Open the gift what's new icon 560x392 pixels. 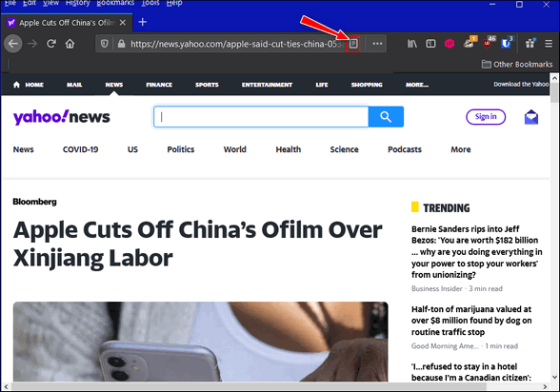pyautogui.click(x=530, y=43)
